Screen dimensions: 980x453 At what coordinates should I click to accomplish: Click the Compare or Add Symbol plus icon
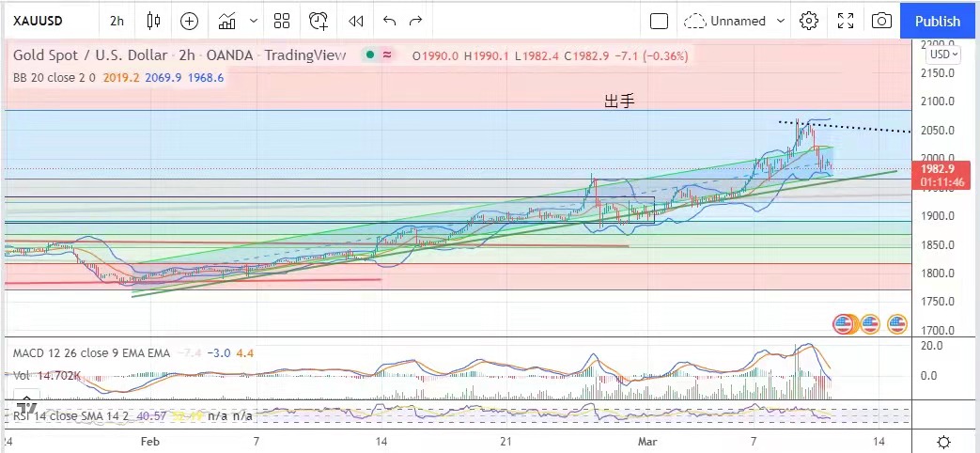point(190,21)
